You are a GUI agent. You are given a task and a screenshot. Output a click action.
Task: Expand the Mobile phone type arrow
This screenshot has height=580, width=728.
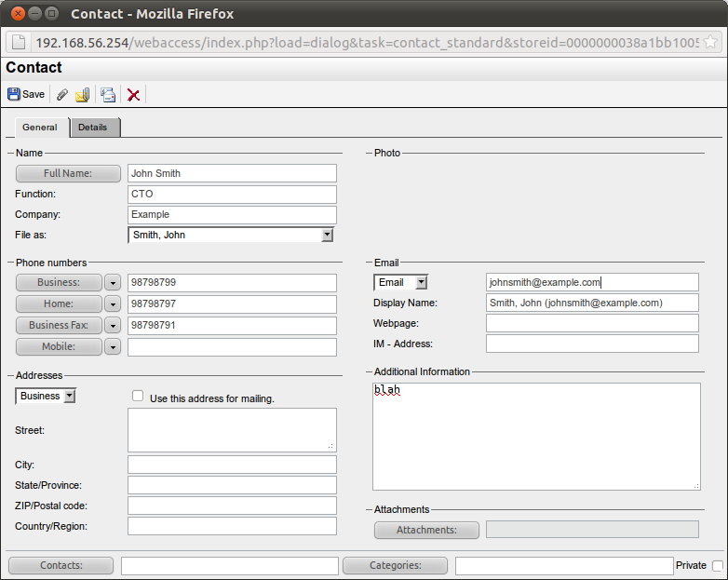(x=113, y=346)
